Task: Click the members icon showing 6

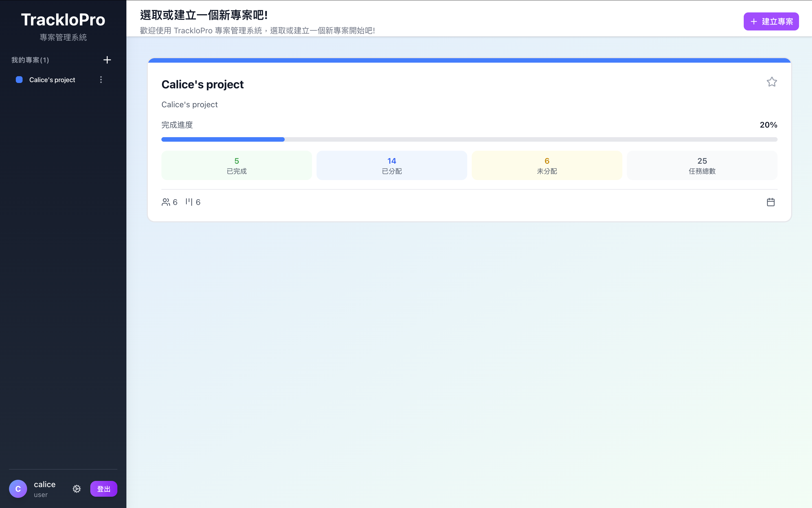Action: point(166,202)
